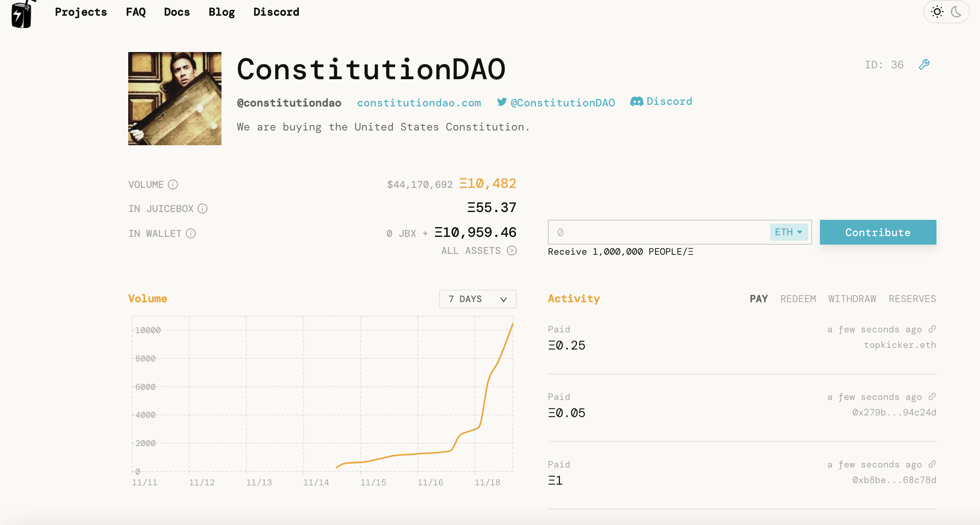Click the wrench tools icon near ID
The height and width of the screenshot is (525, 980).
coord(924,64)
